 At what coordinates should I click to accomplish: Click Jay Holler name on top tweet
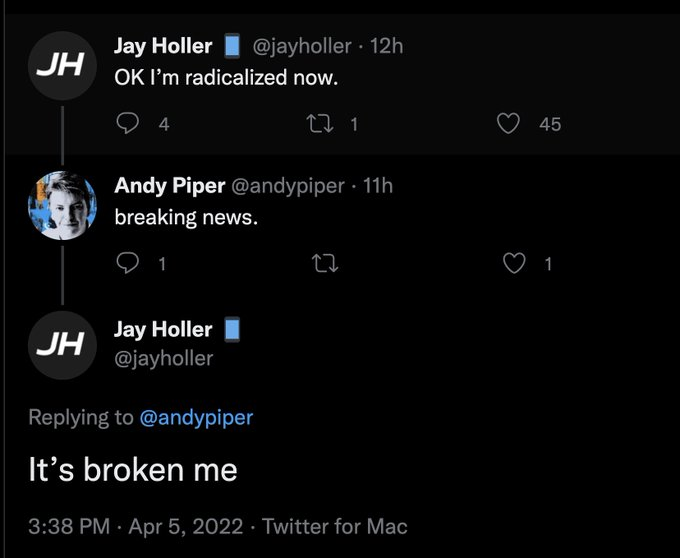pos(163,46)
